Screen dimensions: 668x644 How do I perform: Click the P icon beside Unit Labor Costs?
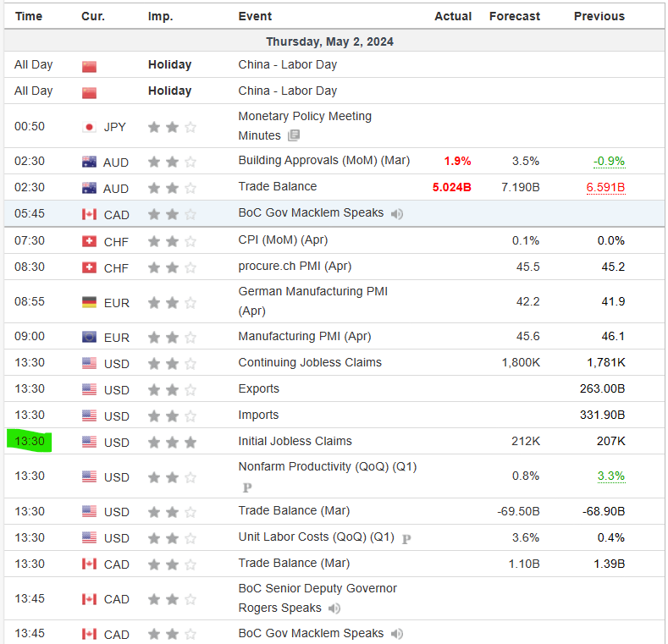(406, 538)
